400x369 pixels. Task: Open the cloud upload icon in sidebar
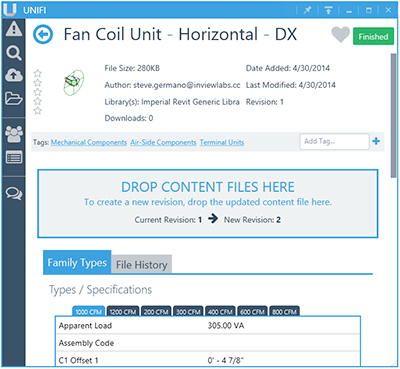click(x=14, y=76)
